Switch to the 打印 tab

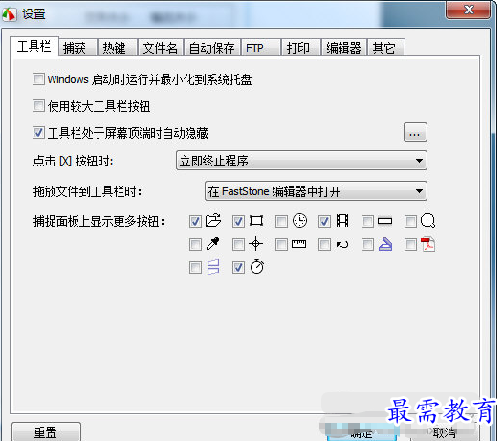point(301,48)
